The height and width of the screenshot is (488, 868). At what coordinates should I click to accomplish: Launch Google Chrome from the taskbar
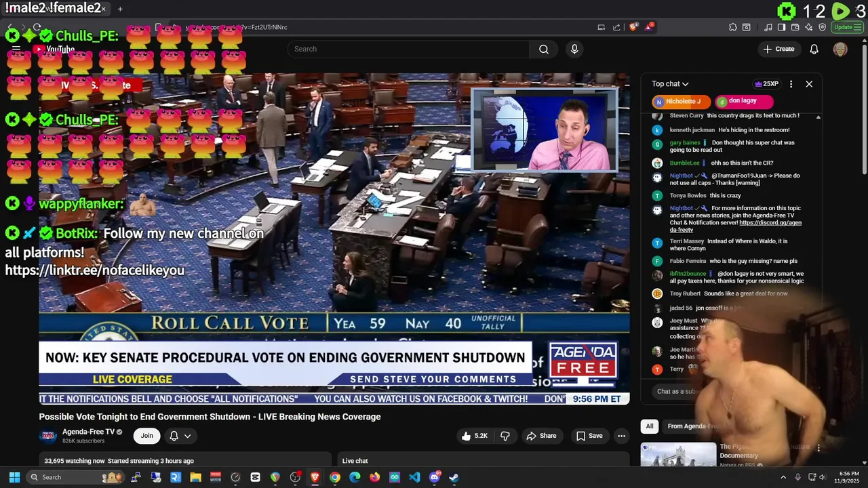335,477
